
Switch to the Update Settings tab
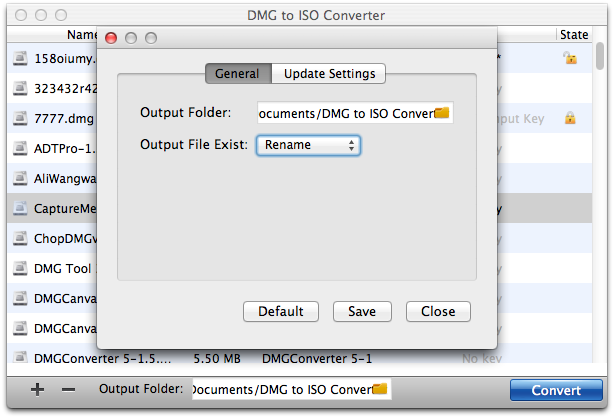329,73
